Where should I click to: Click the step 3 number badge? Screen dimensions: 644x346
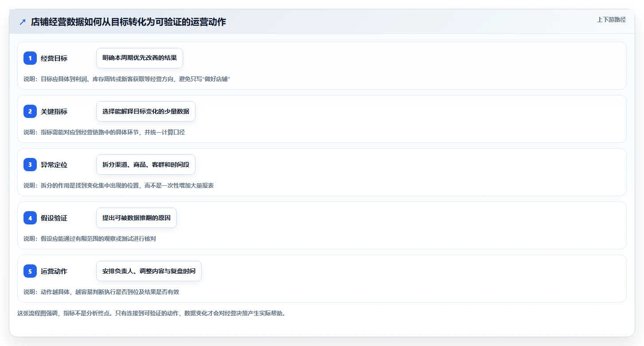coord(30,165)
